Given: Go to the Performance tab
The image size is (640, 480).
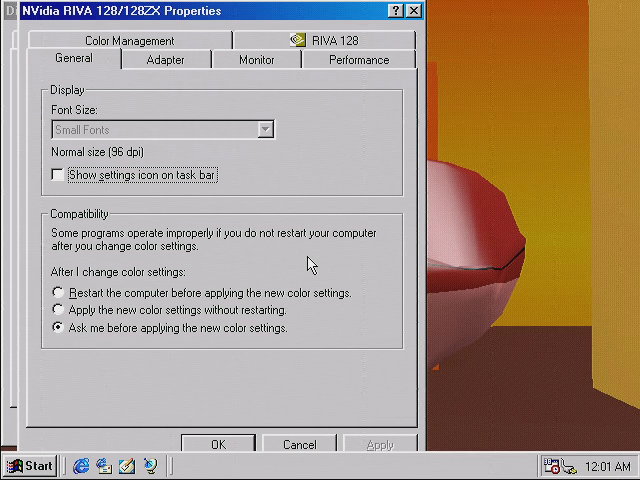Looking at the screenshot, I should click(359, 60).
